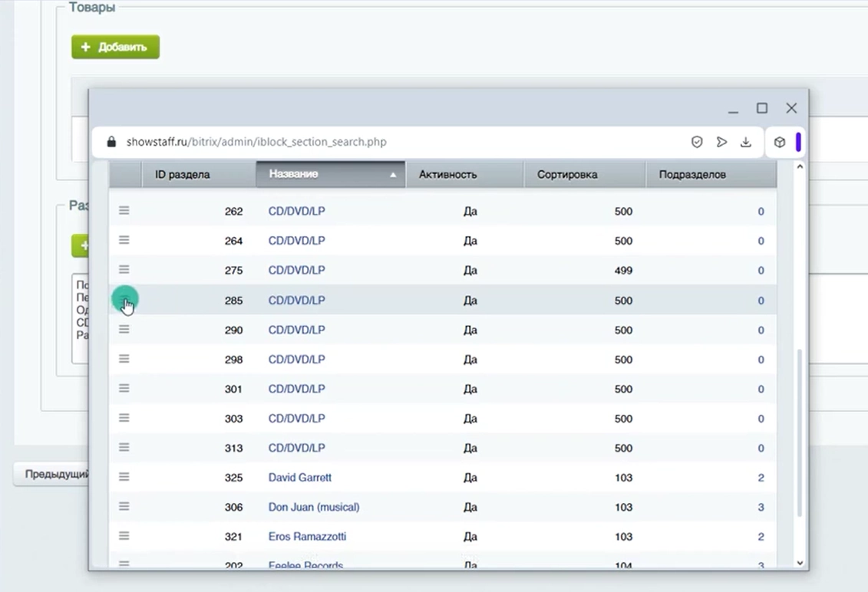Click the green Добавить button
This screenshot has width=868, height=592.
pos(115,47)
